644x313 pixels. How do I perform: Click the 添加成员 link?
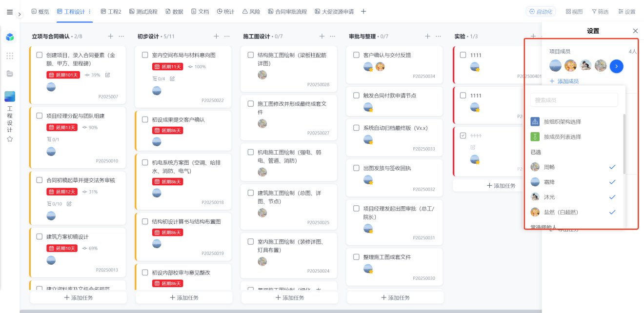coord(564,81)
